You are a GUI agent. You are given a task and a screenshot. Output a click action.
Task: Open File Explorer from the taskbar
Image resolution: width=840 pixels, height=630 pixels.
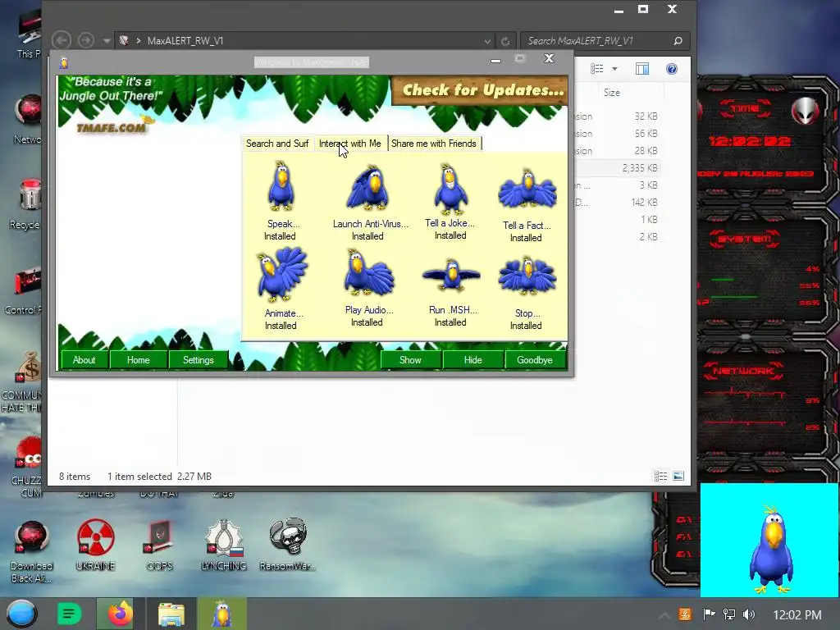coord(171,614)
